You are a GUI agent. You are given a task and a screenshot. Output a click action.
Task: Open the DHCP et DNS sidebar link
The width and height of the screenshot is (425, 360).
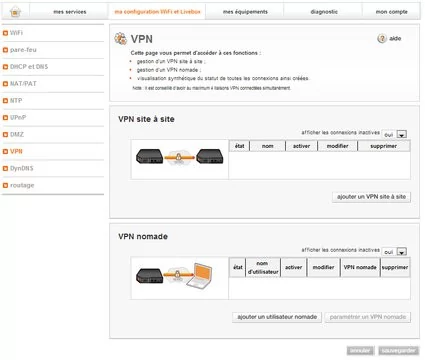click(x=29, y=67)
